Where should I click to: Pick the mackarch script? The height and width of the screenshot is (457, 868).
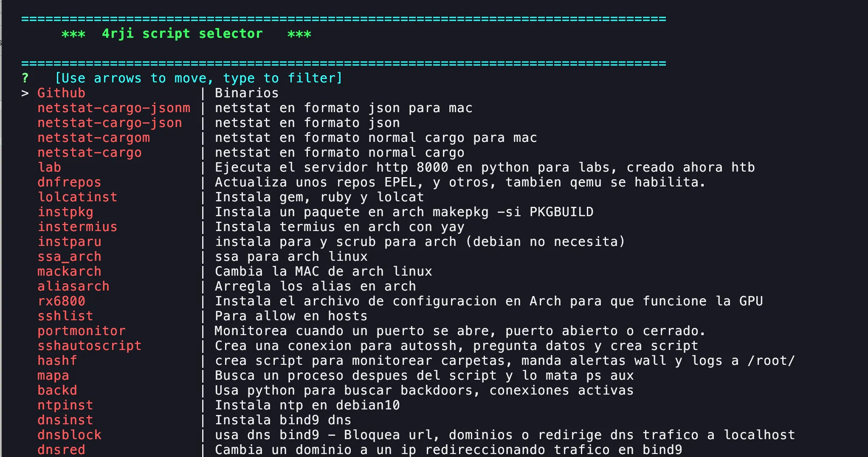point(69,271)
